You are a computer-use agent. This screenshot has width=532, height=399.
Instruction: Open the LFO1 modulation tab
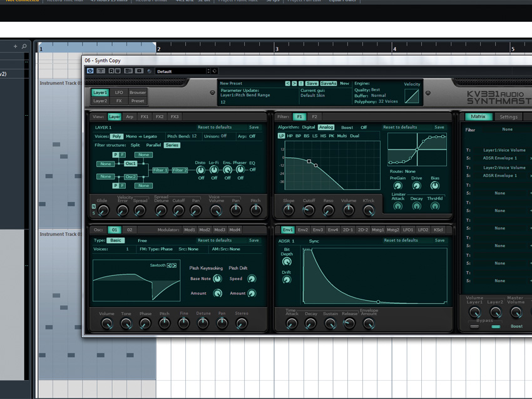(x=408, y=230)
